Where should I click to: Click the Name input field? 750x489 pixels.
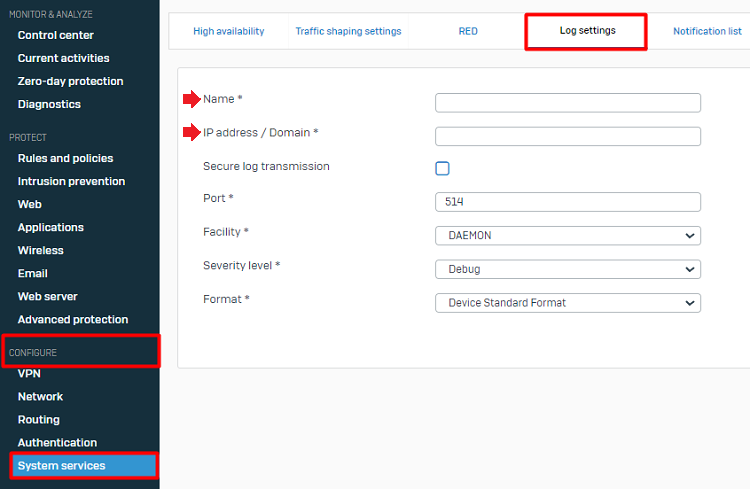[567, 103]
